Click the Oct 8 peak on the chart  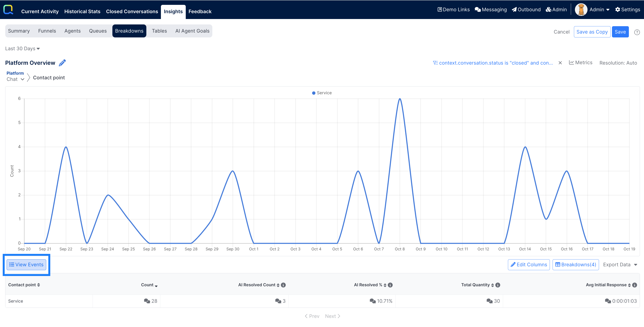point(400,99)
